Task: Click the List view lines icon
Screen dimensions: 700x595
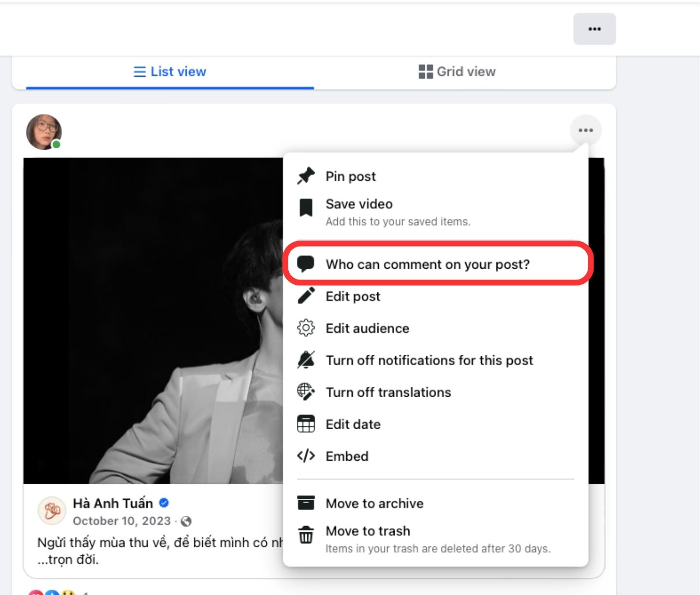Action: 140,72
